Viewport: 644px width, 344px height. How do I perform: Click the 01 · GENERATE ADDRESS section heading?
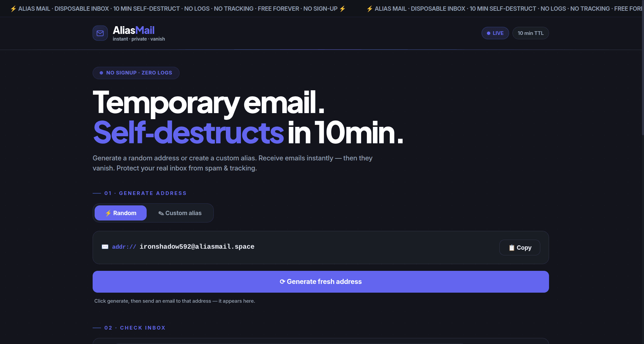145,193
